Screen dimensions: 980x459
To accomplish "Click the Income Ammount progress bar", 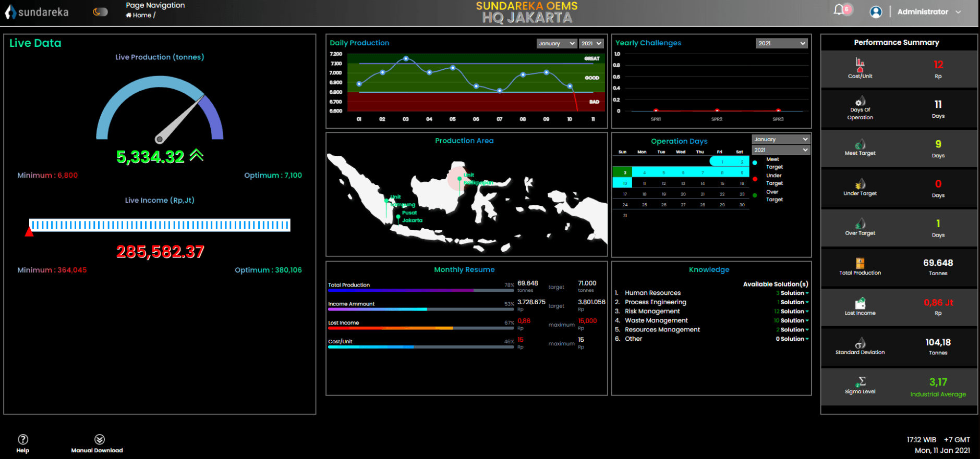I will tap(420, 309).
